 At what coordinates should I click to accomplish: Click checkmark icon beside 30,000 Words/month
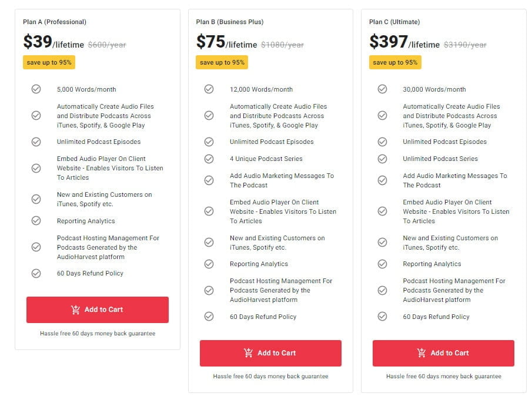pyautogui.click(x=382, y=89)
